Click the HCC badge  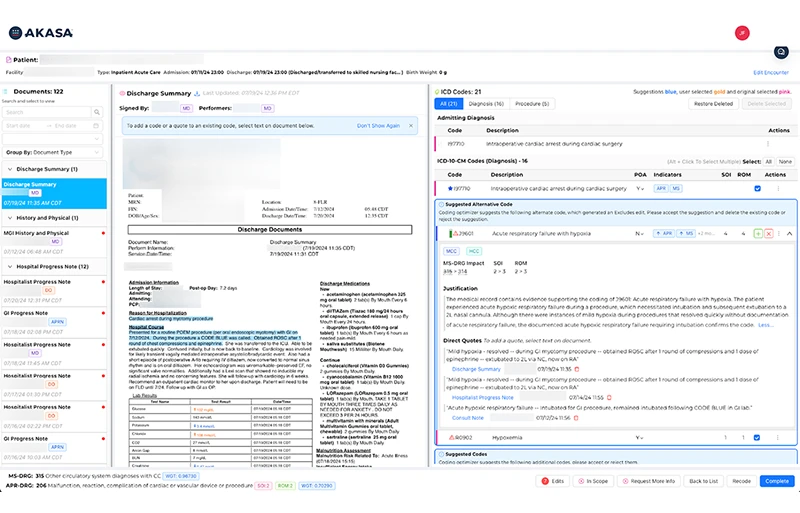point(474,251)
